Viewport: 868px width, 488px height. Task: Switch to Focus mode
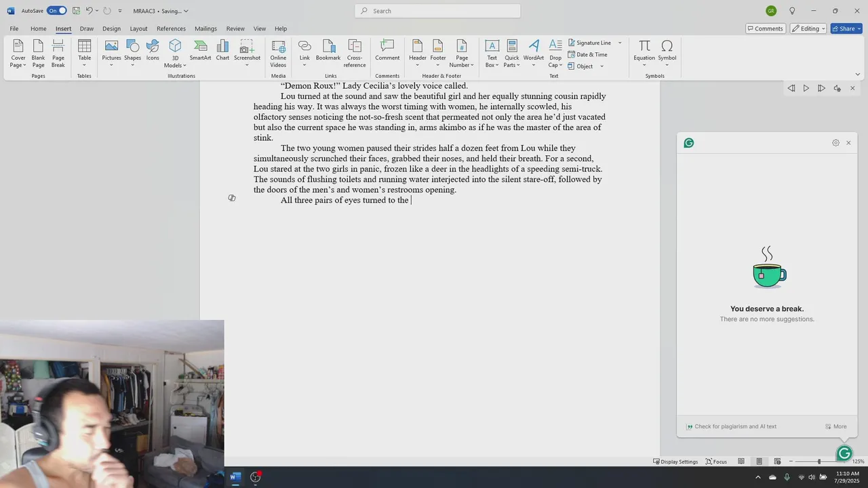716,462
